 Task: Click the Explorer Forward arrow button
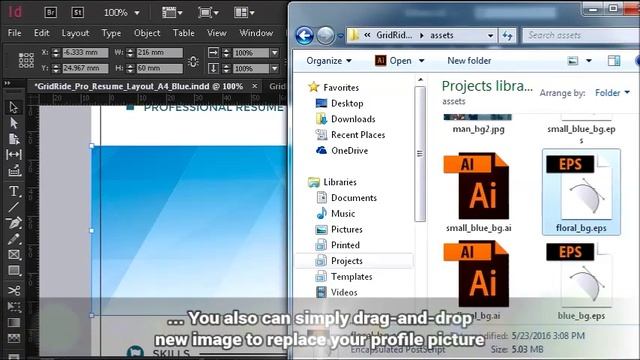click(325, 36)
